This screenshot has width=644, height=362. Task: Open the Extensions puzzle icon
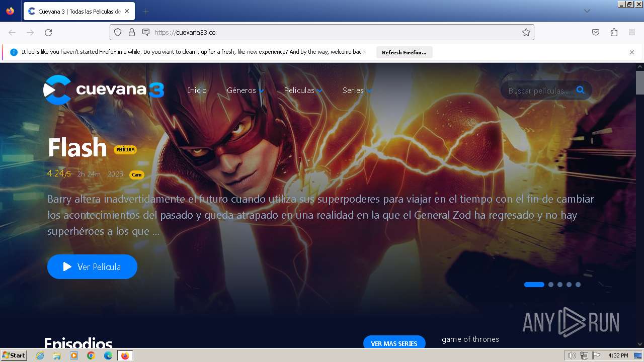pos(614,32)
